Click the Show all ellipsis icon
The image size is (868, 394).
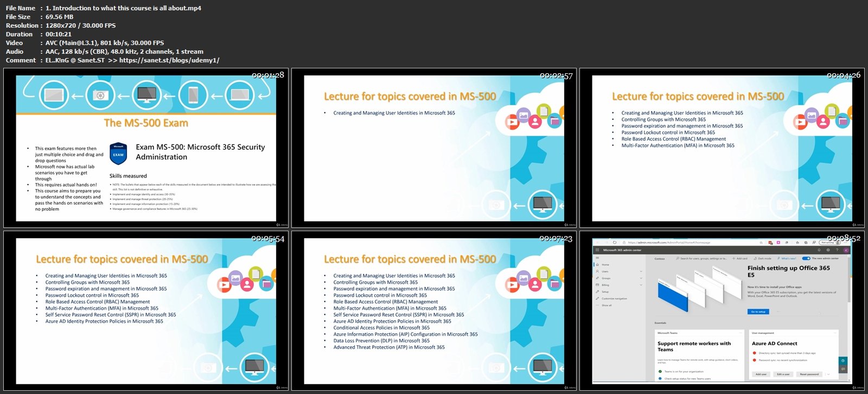pos(597,305)
